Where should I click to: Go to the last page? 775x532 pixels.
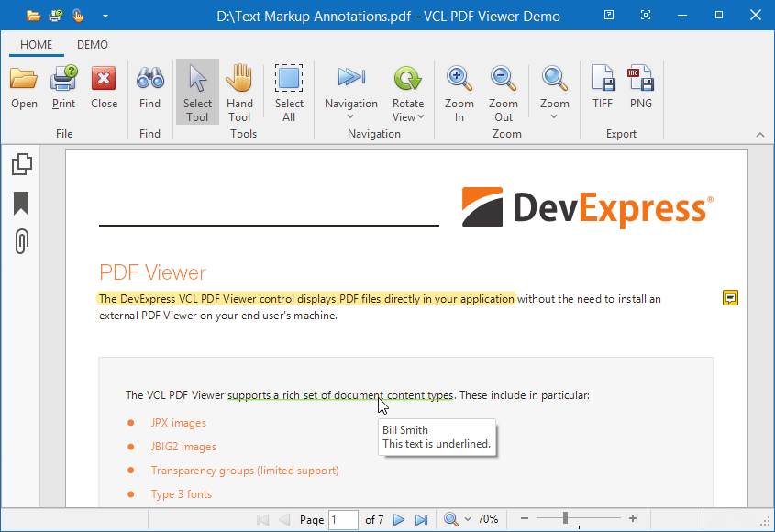[x=421, y=520]
